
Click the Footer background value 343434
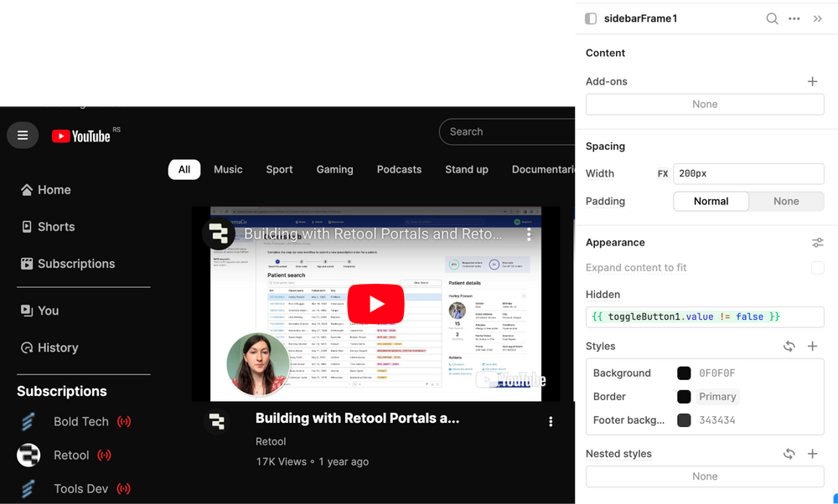pyautogui.click(x=717, y=420)
